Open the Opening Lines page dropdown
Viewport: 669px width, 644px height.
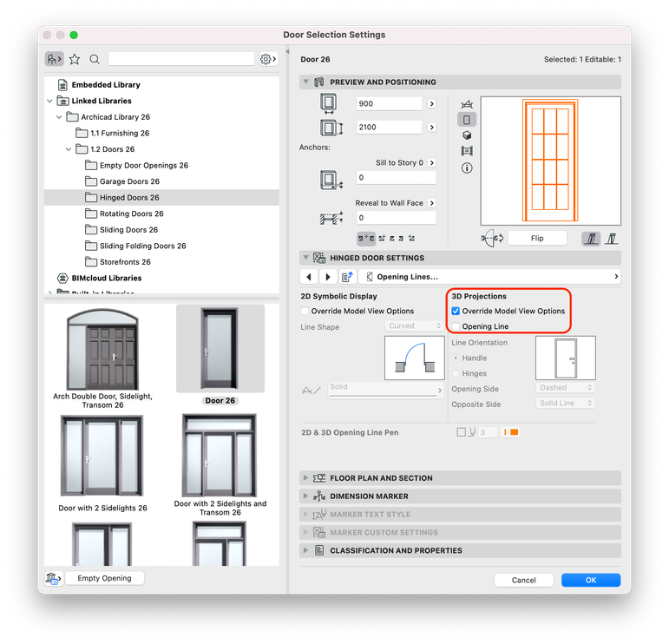click(x=489, y=277)
